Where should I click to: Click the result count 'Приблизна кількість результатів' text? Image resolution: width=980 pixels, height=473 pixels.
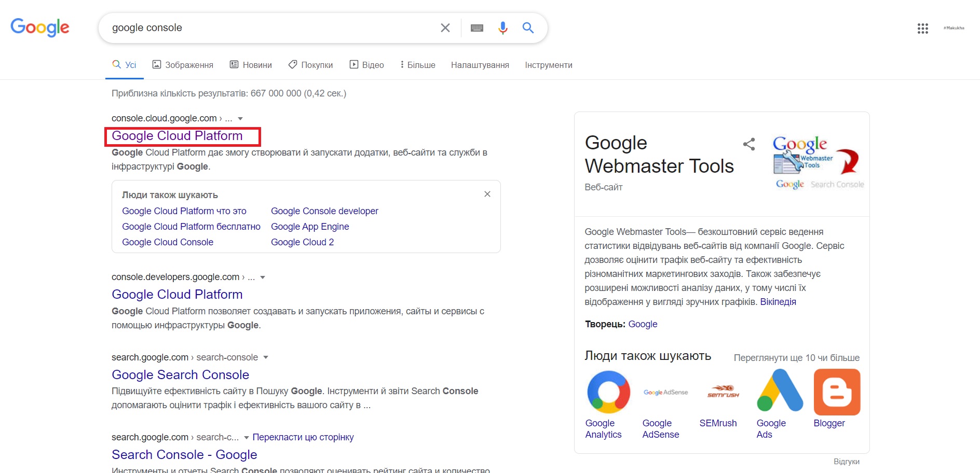click(229, 93)
